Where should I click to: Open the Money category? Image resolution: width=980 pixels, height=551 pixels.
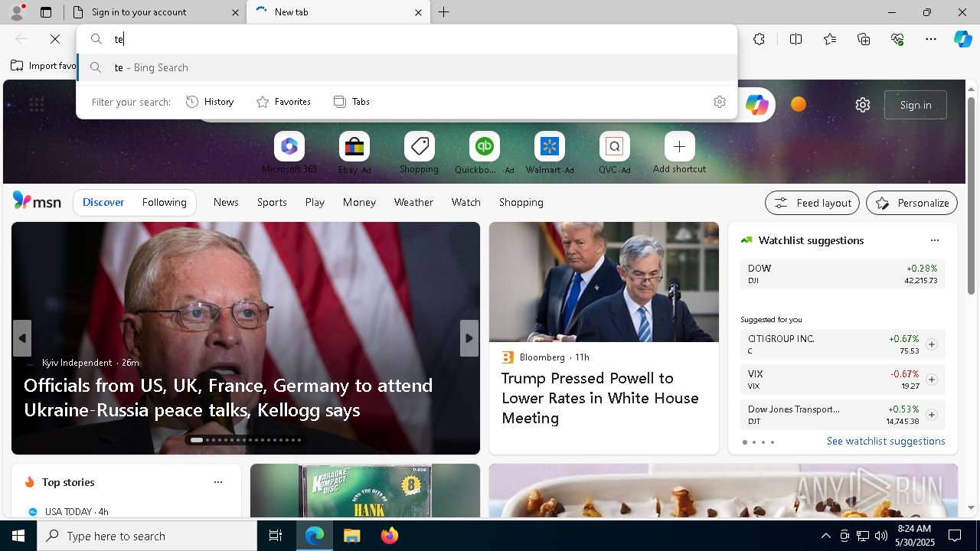pyautogui.click(x=359, y=202)
